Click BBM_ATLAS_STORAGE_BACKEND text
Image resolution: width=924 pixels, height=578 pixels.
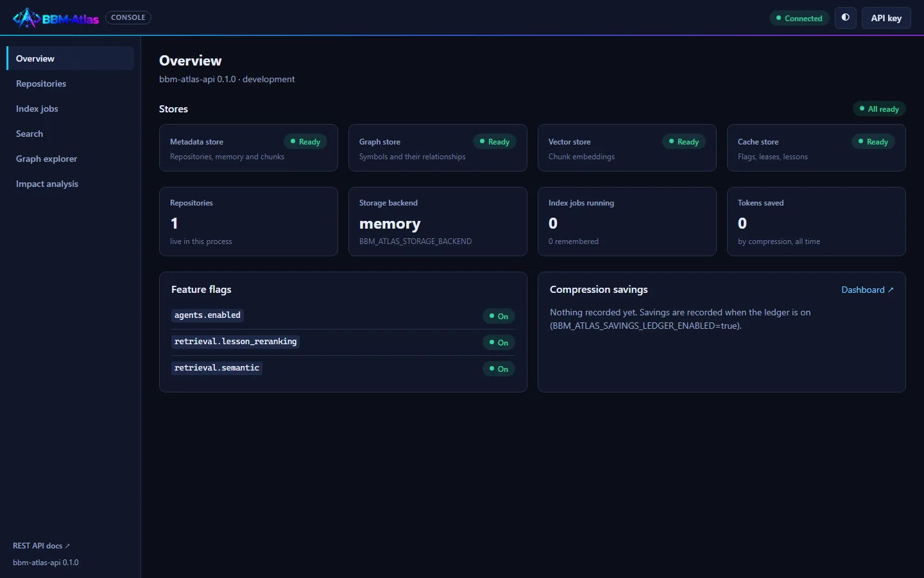[x=415, y=241]
